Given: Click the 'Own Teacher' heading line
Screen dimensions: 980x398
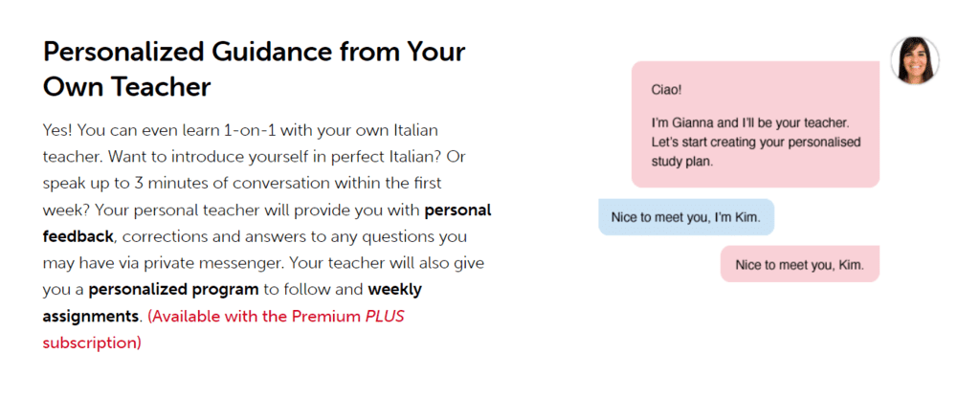Looking at the screenshot, I should tap(126, 87).
